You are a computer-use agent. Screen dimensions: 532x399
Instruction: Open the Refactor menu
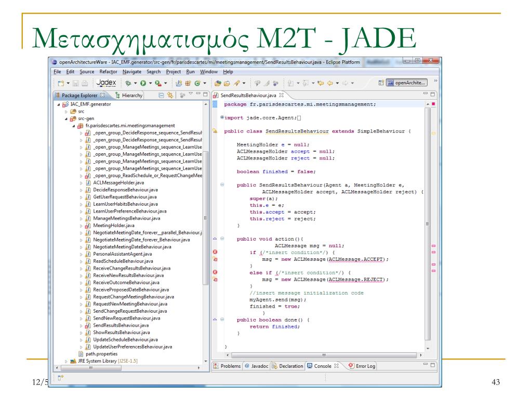(108, 72)
